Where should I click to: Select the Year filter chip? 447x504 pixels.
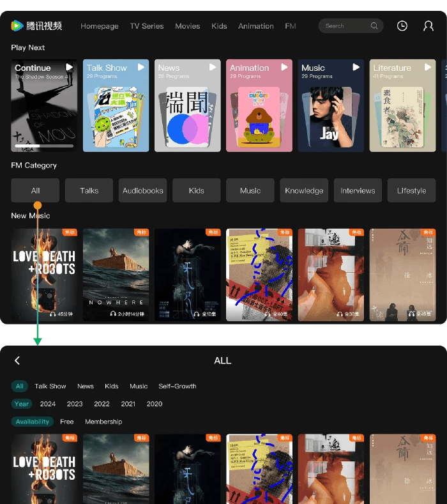22,404
